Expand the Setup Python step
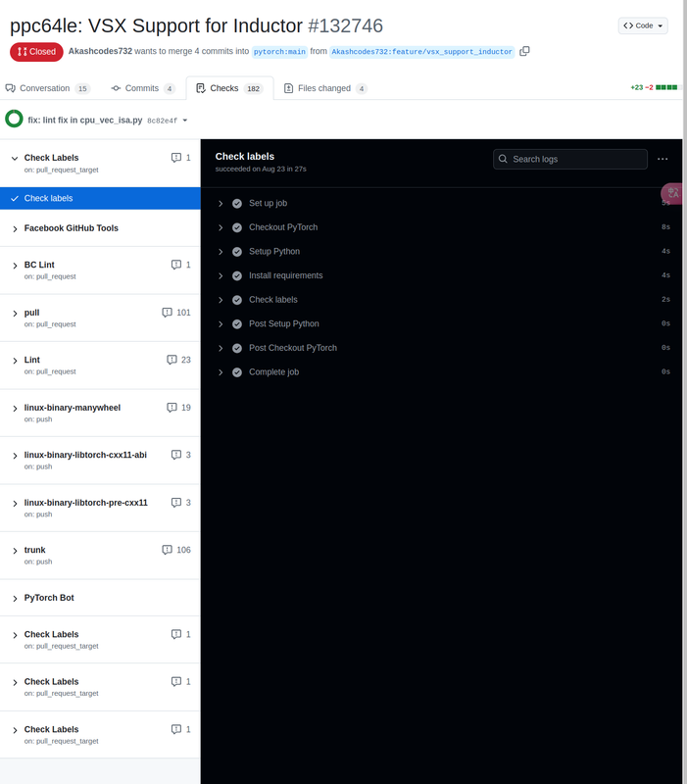This screenshot has height=784, width=687. pyautogui.click(x=221, y=252)
